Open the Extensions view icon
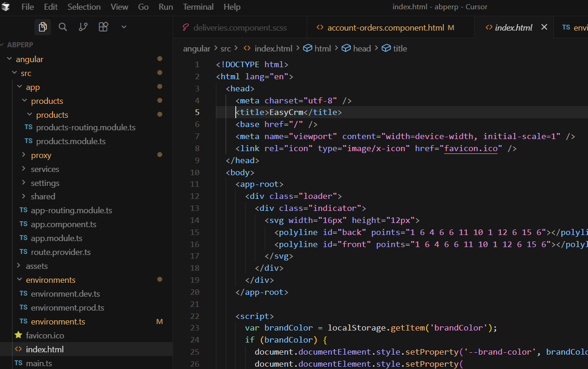588x369 pixels. 103,27
